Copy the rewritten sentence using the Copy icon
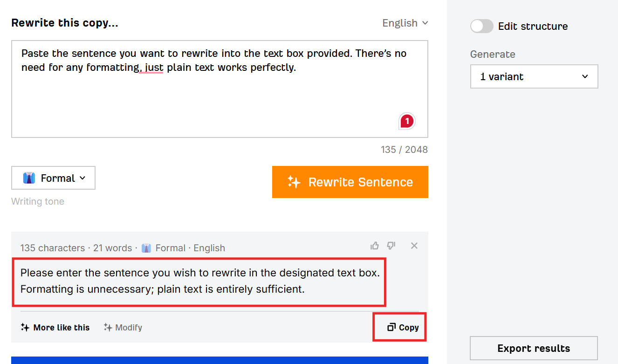This screenshot has height=364, width=618. tap(391, 327)
